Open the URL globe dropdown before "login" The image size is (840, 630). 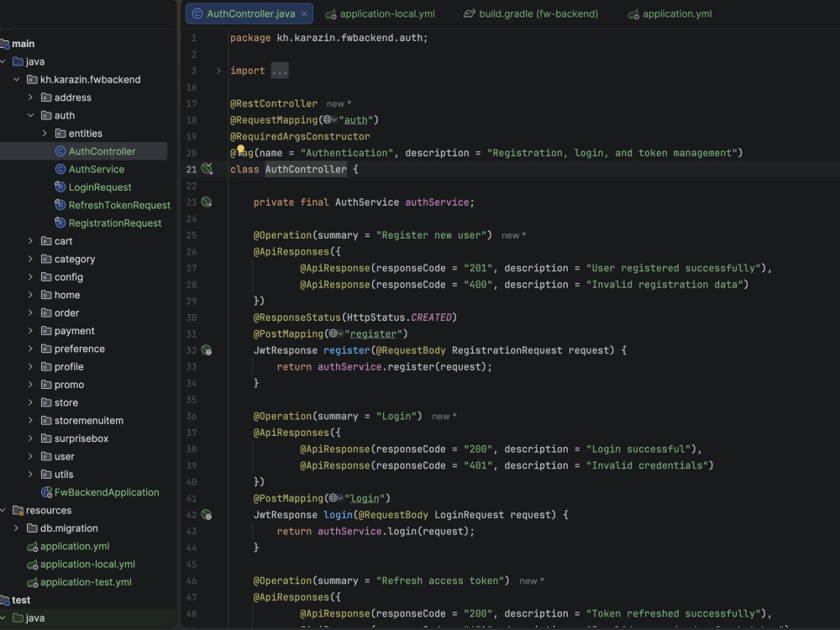pos(335,498)
